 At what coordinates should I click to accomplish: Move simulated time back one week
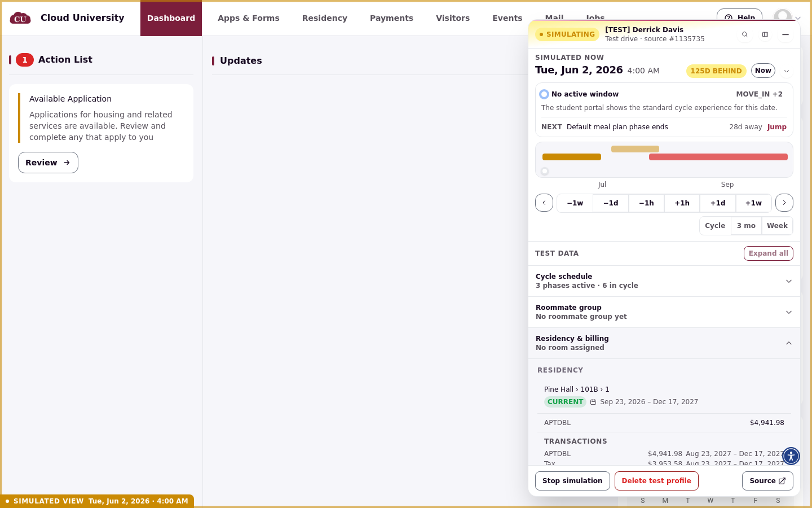(x=575, y=203)
